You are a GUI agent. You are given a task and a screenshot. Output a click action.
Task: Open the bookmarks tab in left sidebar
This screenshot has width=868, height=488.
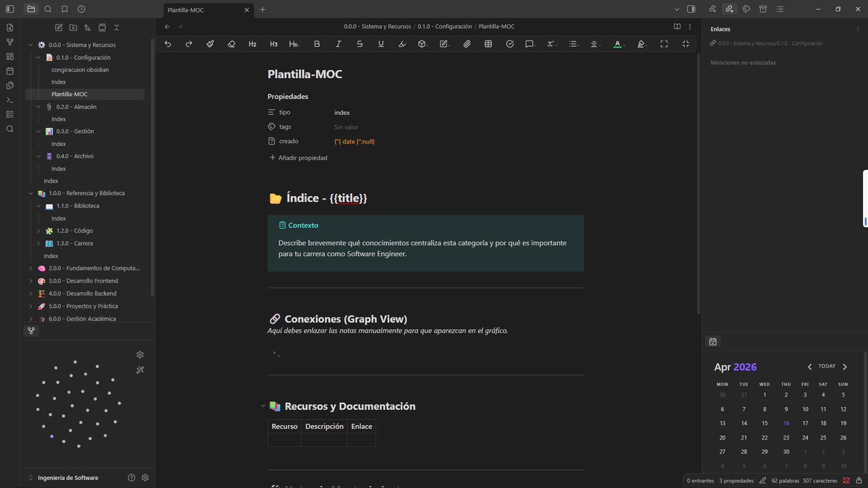(x=64, y=9)
